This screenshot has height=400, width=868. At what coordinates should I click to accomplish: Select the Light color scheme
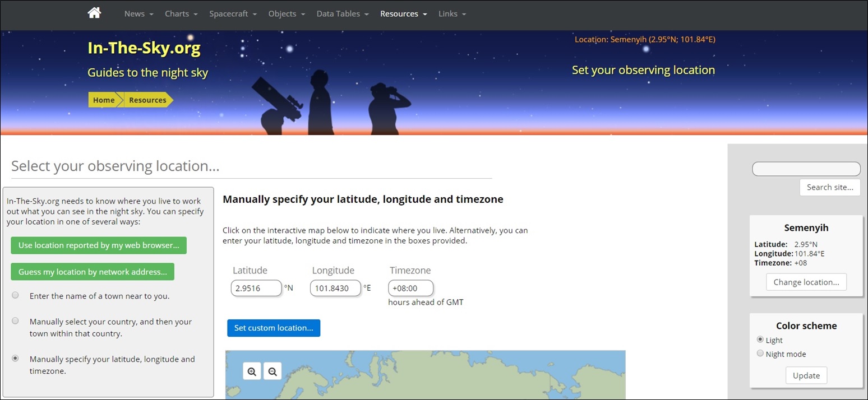(x=760, y=339)
